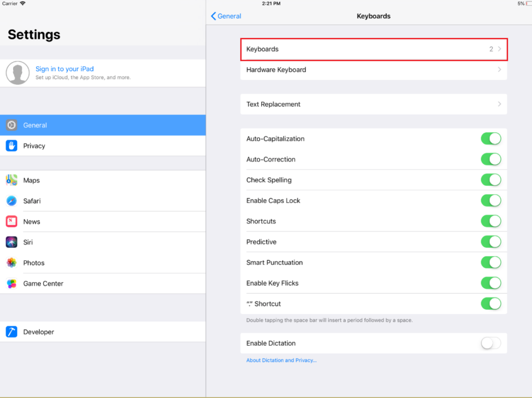Screen dimensions: 532x398
Task: Select the Privacy hand icon
Action: tap(11, 145)
